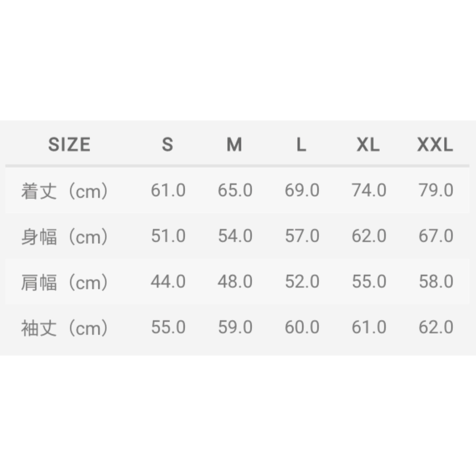This screenshot has height=476, width=476.
Task: Click the 着丈（cm） row label
Action: pyautogui.click(x=64, y=191)
